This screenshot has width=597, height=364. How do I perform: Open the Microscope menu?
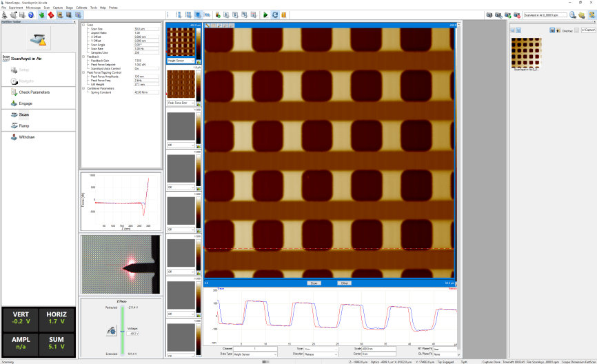(x=33, y=7)
